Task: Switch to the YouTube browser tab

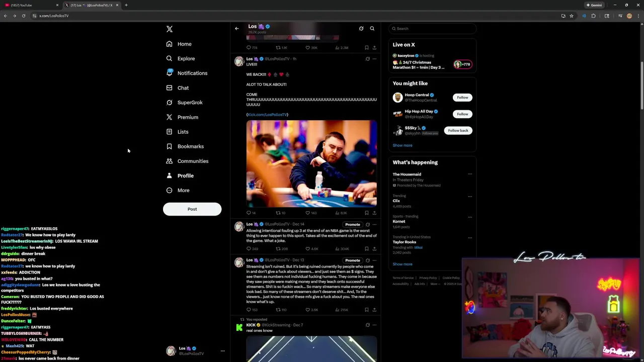Action: tap(30, 5)
